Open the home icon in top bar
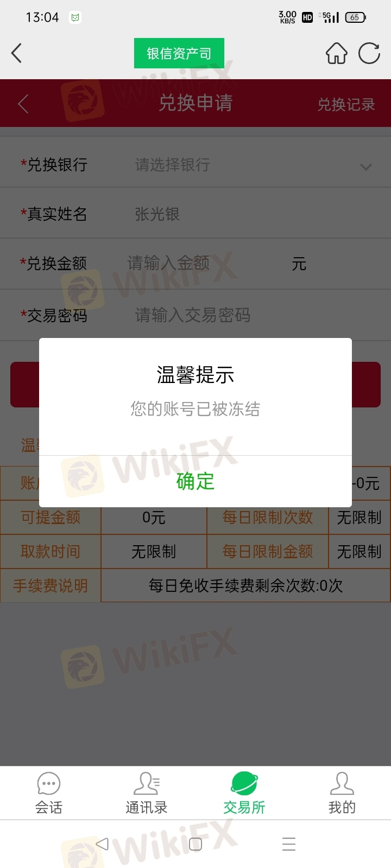The height and width of the screenshot is (868, 391). [x=336, y=53]
